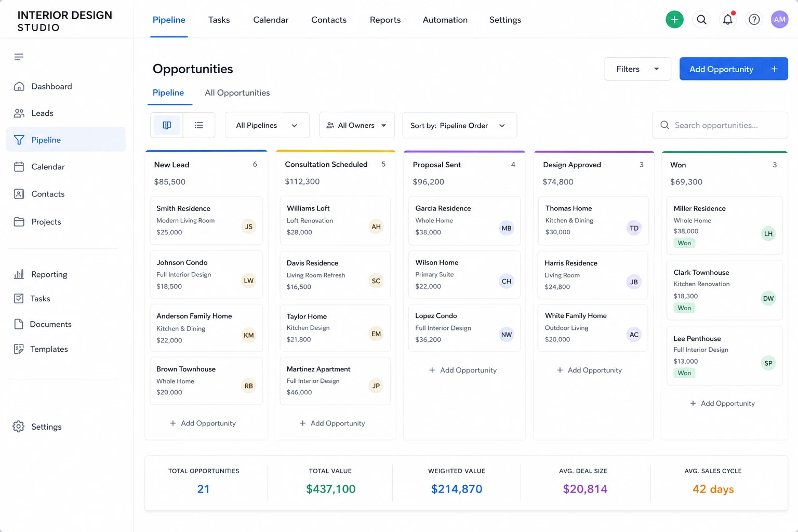The width and height of the screenshot is (798, 532).
Task: Click the Documents file icon in sidebar
Action: (19, 324)
